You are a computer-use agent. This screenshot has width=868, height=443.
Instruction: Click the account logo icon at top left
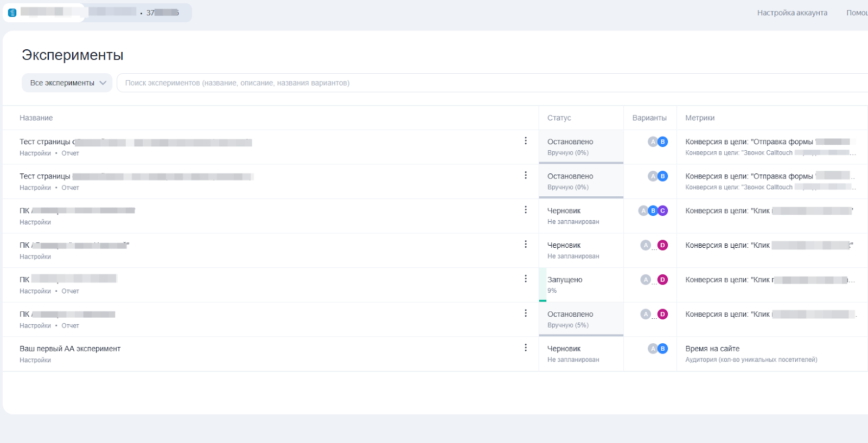point(12,12)
